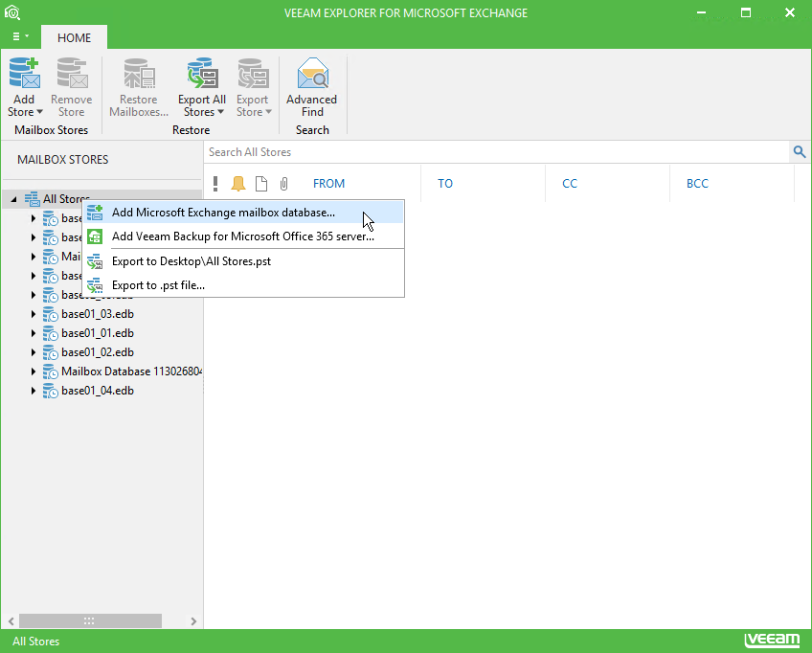Sort messages by TO column

pyautogui.click(x=445, y=183)
